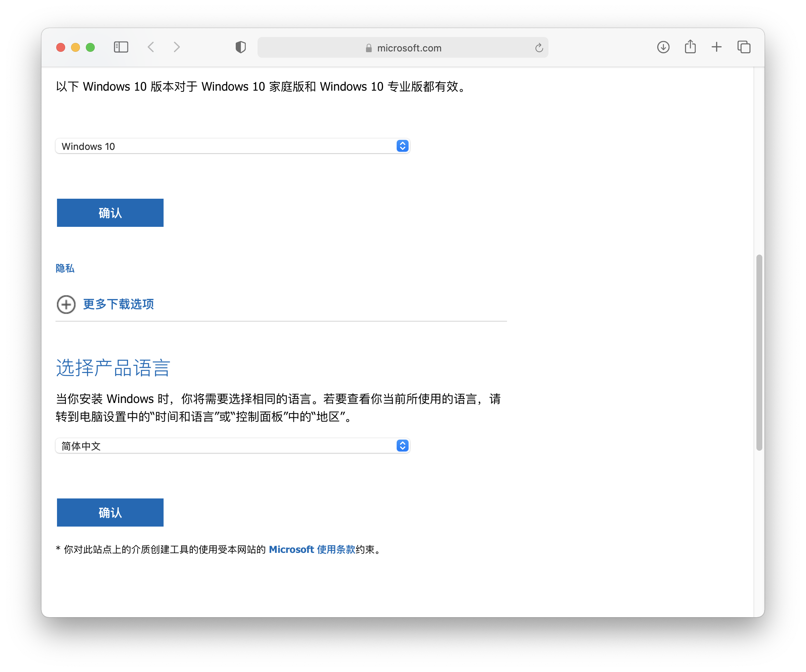Click the 选择产品语言 heading
Viewport: 806px width, 672px height.
tap(113, 368)
